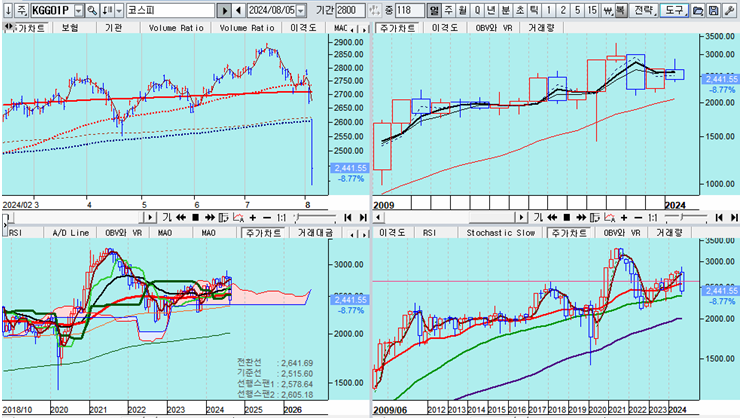The width and height of the screenshot is (741, 419).
Task: Open the 주 market type dropdown button
Action: (22, 10)
